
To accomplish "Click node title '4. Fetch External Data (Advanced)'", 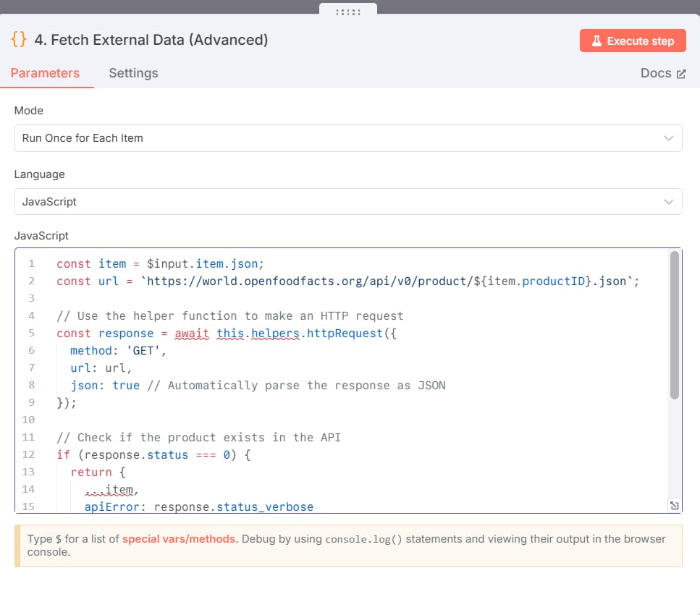I will coord(151,40).
